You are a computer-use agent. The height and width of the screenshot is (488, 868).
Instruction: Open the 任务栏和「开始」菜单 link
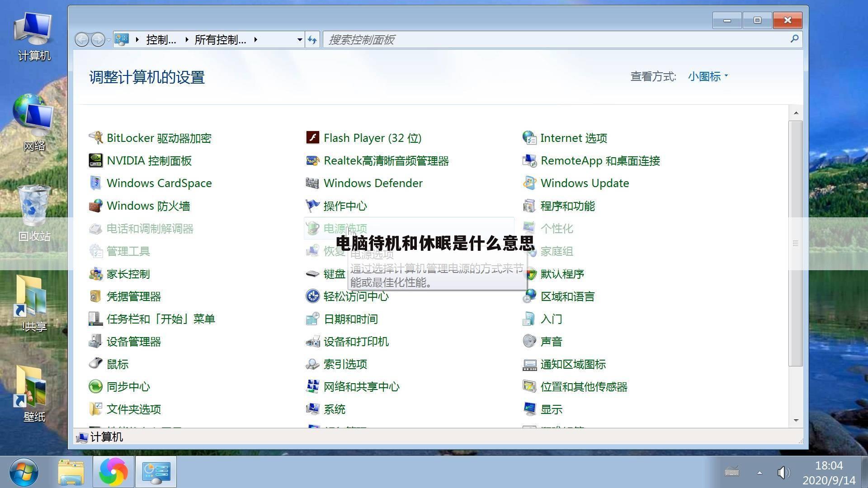[161, 319]
